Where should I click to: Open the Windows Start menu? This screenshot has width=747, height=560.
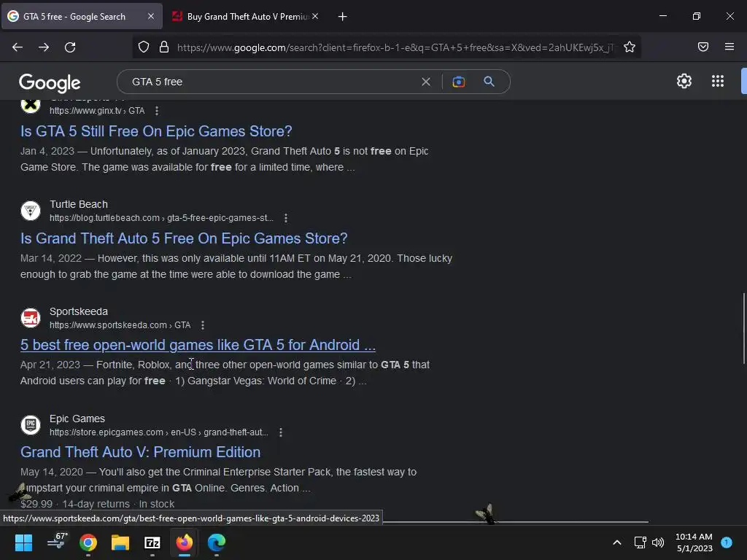click(23, 542)
